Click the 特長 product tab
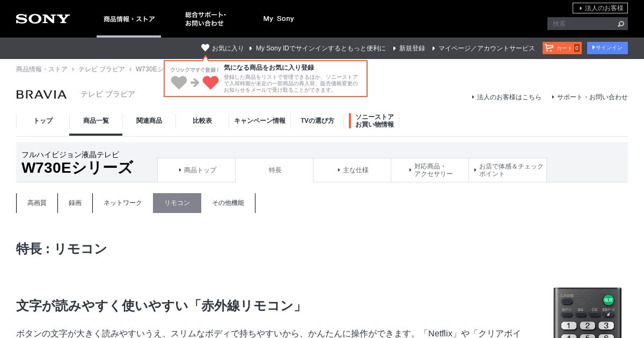This screenshot has width=644, height=338. pos(274,170)
